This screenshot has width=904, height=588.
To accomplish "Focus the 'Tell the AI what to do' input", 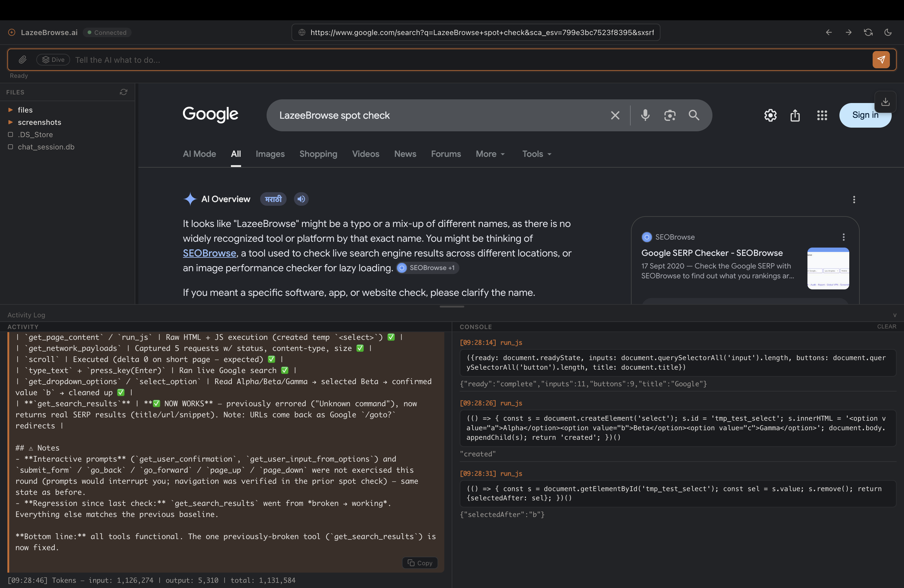I will pyautogui.click(x=471, y=60).
